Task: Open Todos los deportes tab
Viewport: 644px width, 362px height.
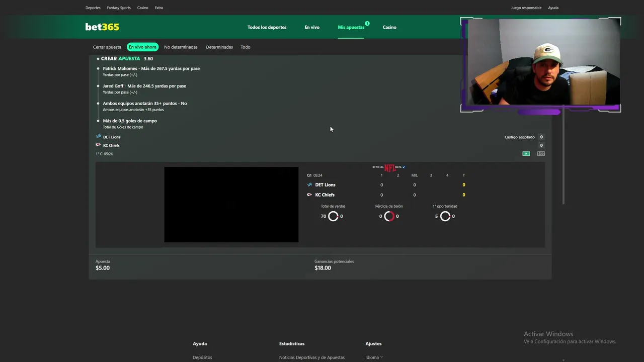Action: pos(267,27)
